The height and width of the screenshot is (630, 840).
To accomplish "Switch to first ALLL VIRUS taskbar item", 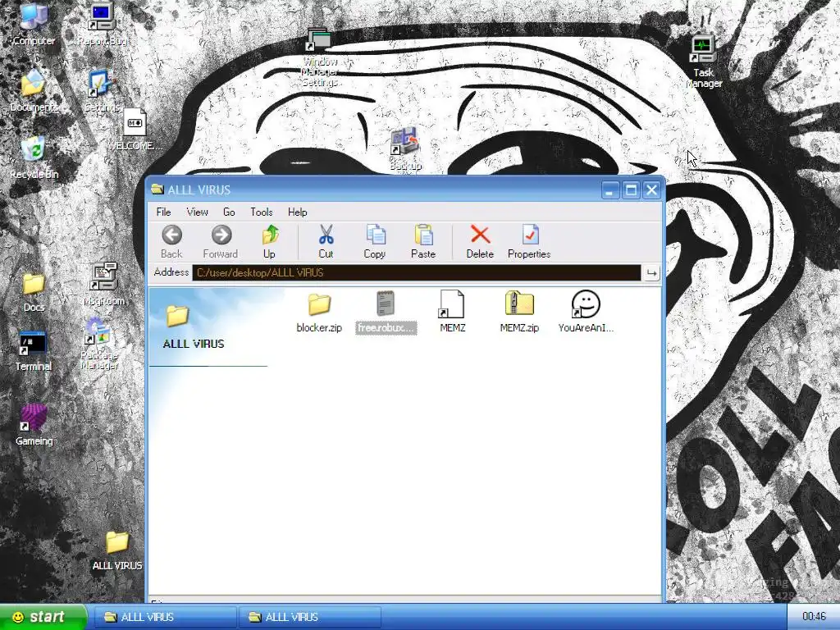I will click(x=164, y=617).
